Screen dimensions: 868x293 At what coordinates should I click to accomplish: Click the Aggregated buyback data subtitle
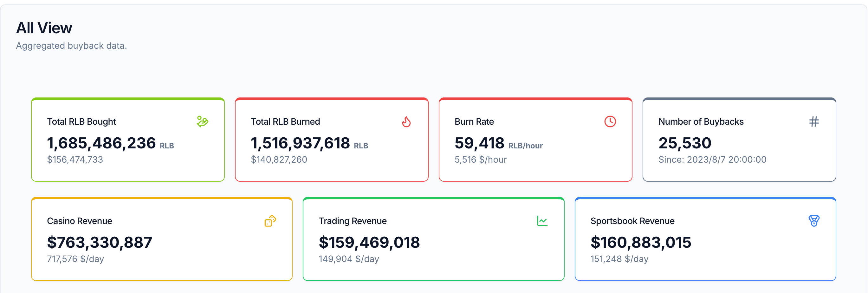71,46
